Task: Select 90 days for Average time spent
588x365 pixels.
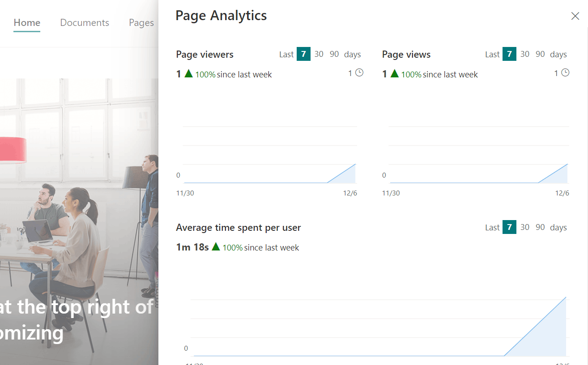Action: tap(541, 227)
